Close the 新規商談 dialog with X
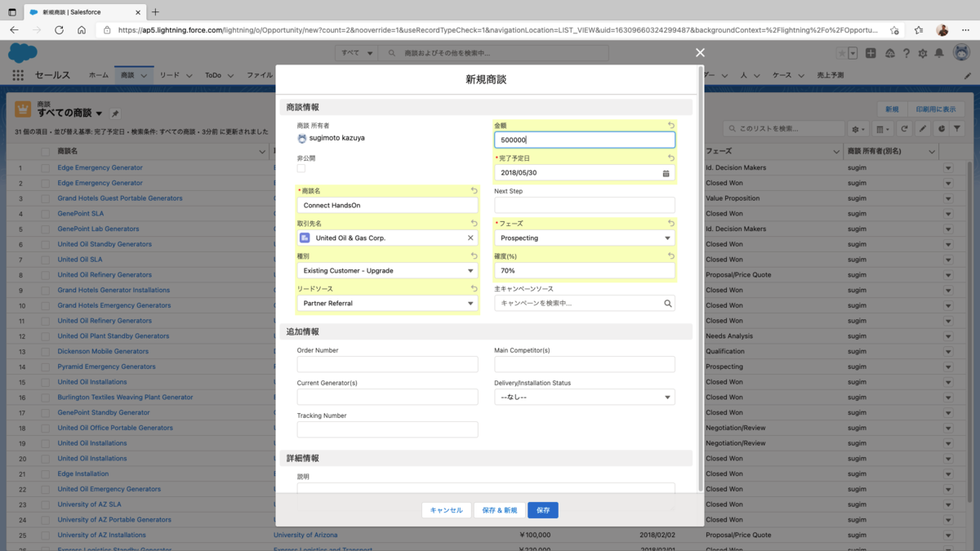The height and width of the screenshot is (551, 980). point(700,52)
